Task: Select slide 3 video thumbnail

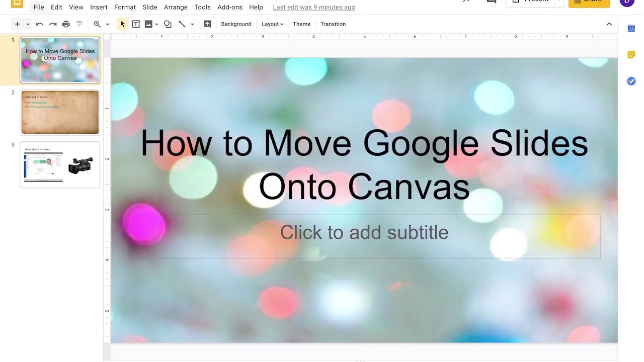Action: point(60,164)
